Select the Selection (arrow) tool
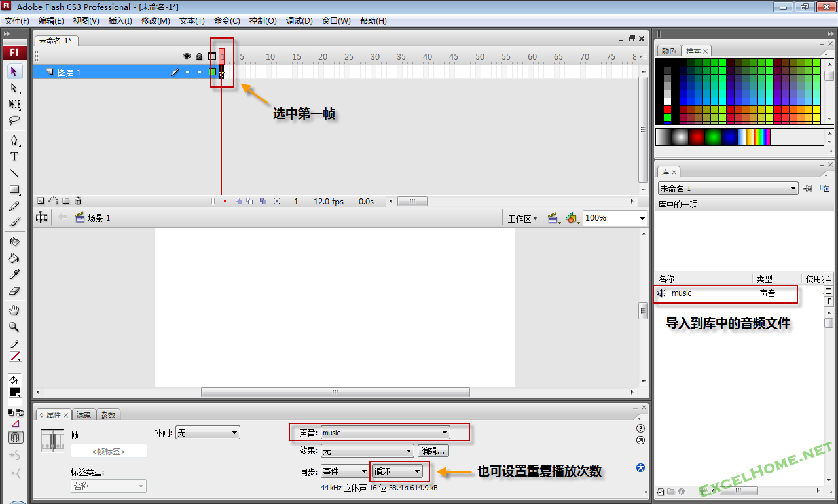Screen dimensions: 838x504 pos(14,71)
